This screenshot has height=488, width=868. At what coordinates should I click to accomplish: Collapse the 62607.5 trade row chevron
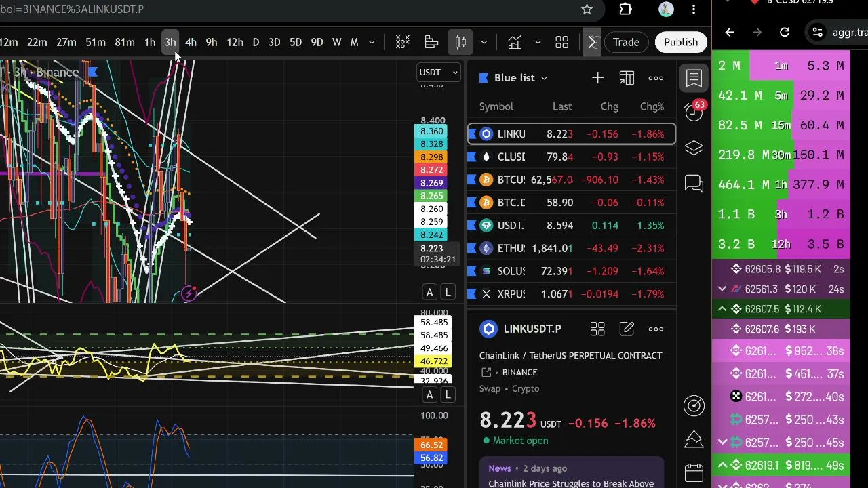pyautogui.click(x=722, y=309)
